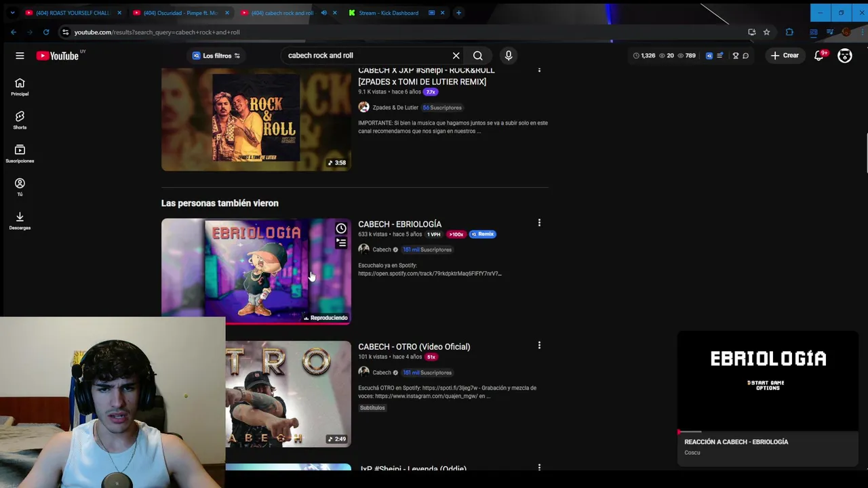This screenshot has height=488, width=868.
Task: View site information icon beside the URL
Action: pos(65,32)
